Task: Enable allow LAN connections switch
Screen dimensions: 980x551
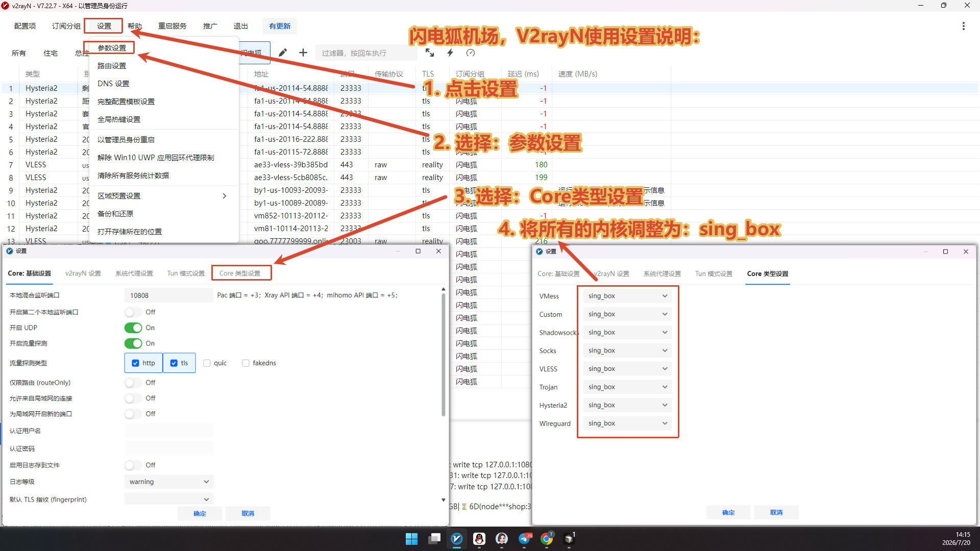Action: pos(133,398)
